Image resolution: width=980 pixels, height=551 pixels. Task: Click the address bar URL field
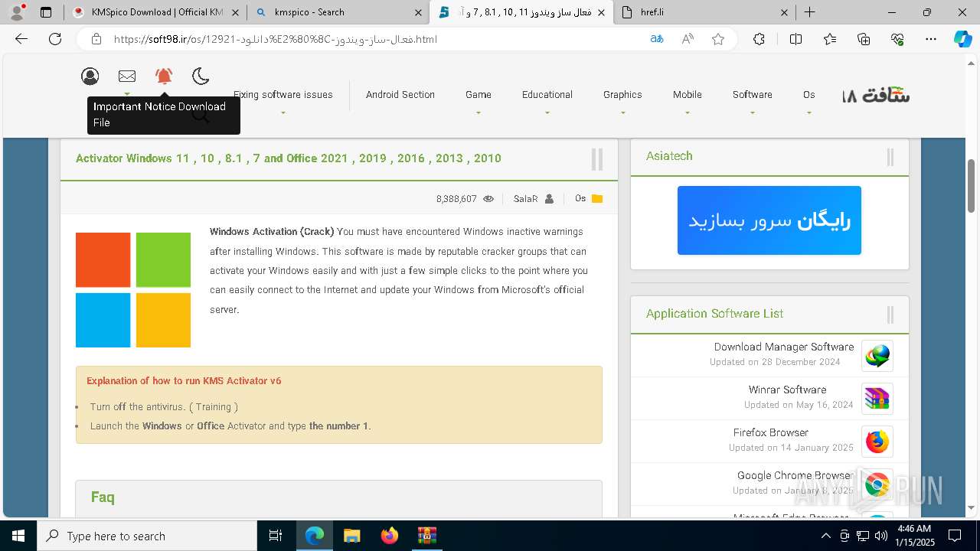[x=375, y=39]
